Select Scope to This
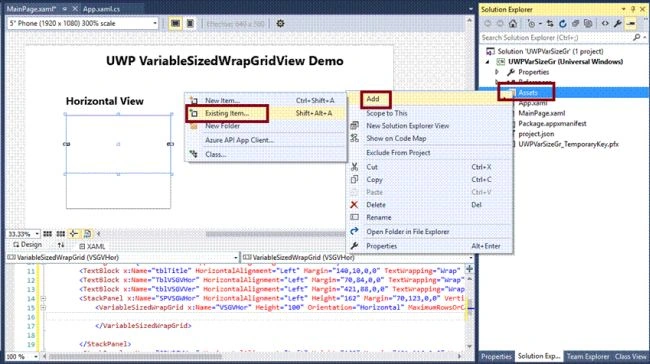 pyautogui.click(x=429, y=113)
